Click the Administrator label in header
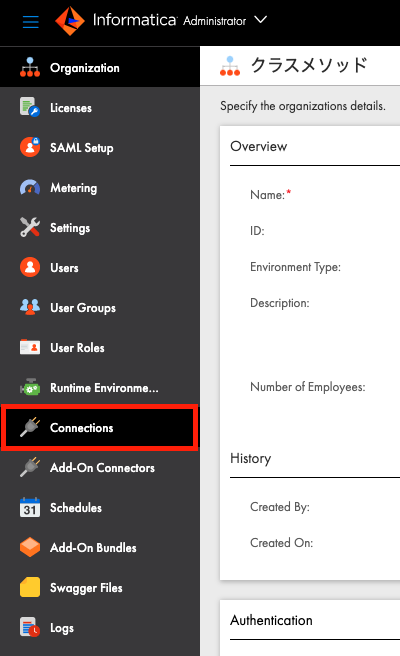The height and width of the screenshot is (656, 400). pyautogui.click(x=214, y=21)
